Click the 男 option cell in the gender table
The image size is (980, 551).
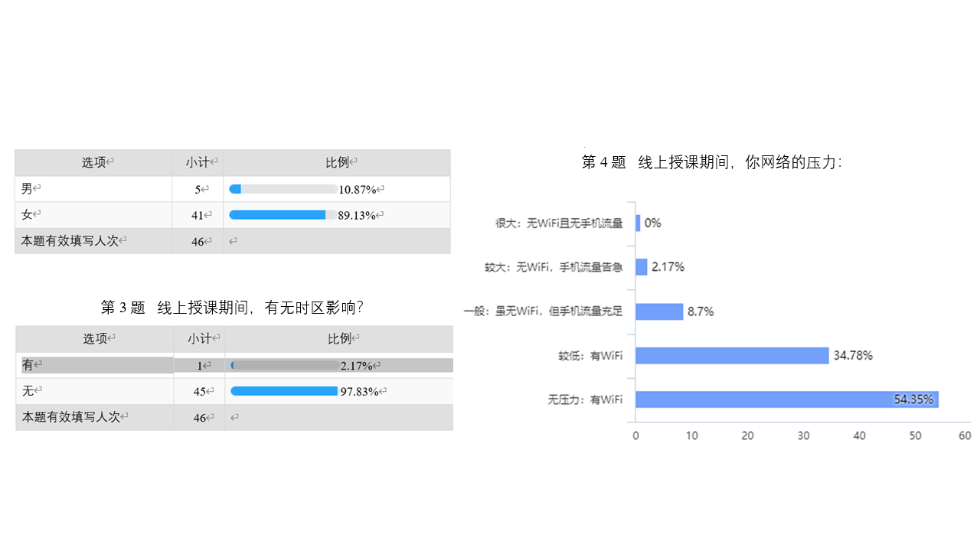[x=93, y=189]
